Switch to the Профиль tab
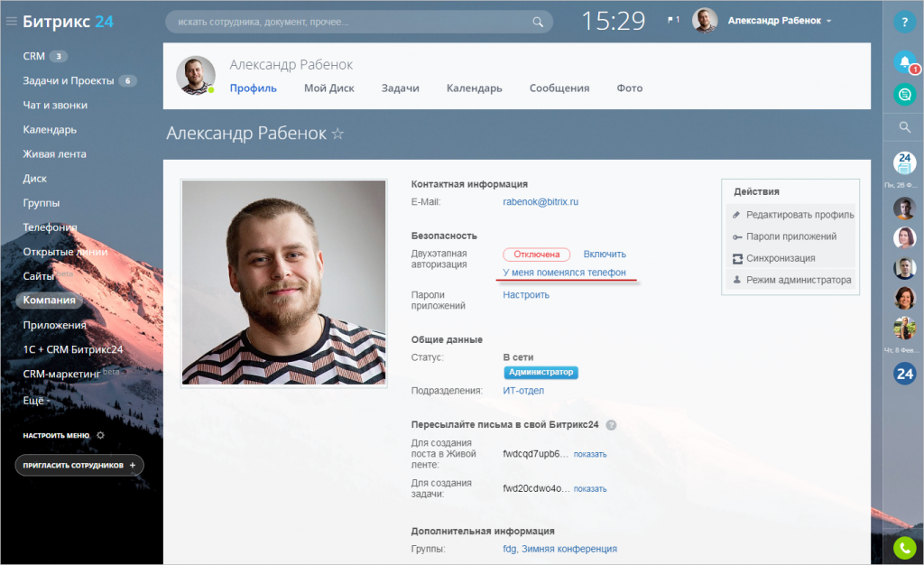 [254, 88]
